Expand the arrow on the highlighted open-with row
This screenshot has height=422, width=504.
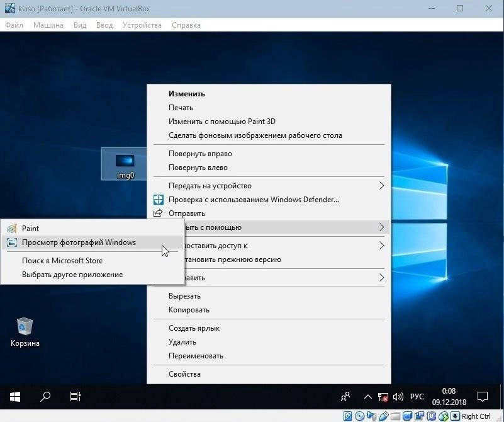381,227
